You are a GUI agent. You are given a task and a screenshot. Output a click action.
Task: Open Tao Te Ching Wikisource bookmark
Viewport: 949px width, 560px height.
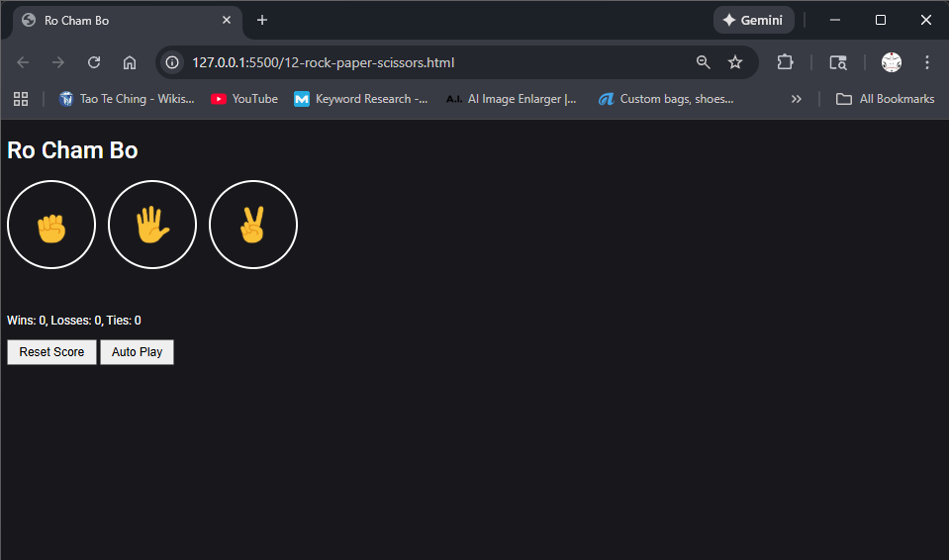(127, 99)
